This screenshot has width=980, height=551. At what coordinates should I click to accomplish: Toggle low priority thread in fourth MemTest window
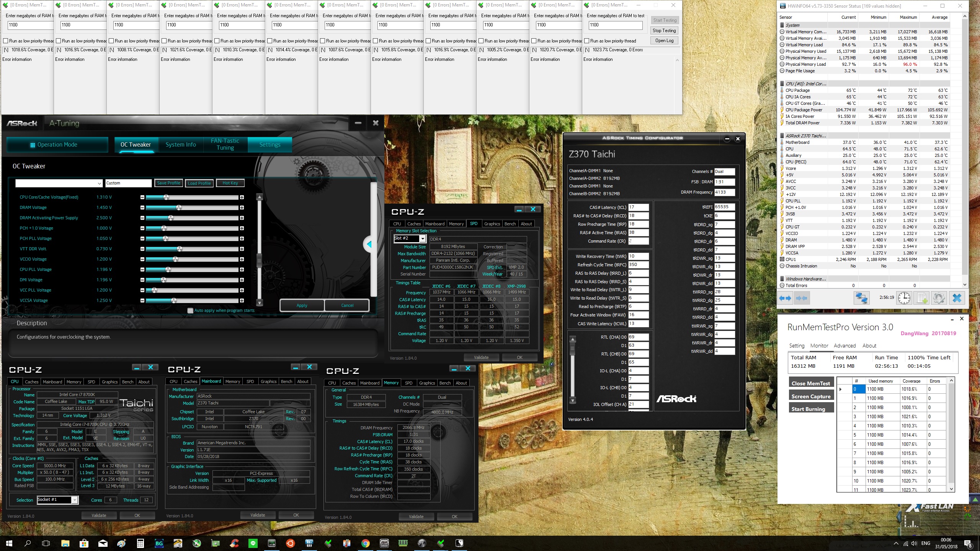click(x=164, y=41)
